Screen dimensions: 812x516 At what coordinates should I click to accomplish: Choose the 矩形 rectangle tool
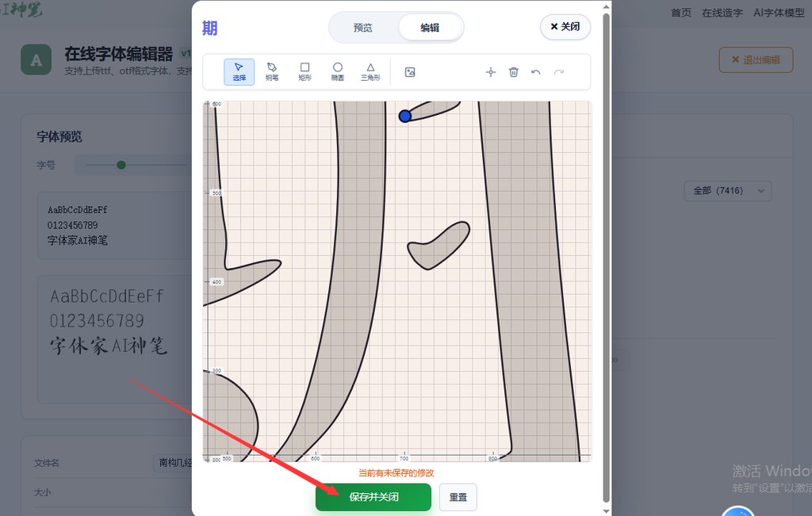(x=304, y=72)
